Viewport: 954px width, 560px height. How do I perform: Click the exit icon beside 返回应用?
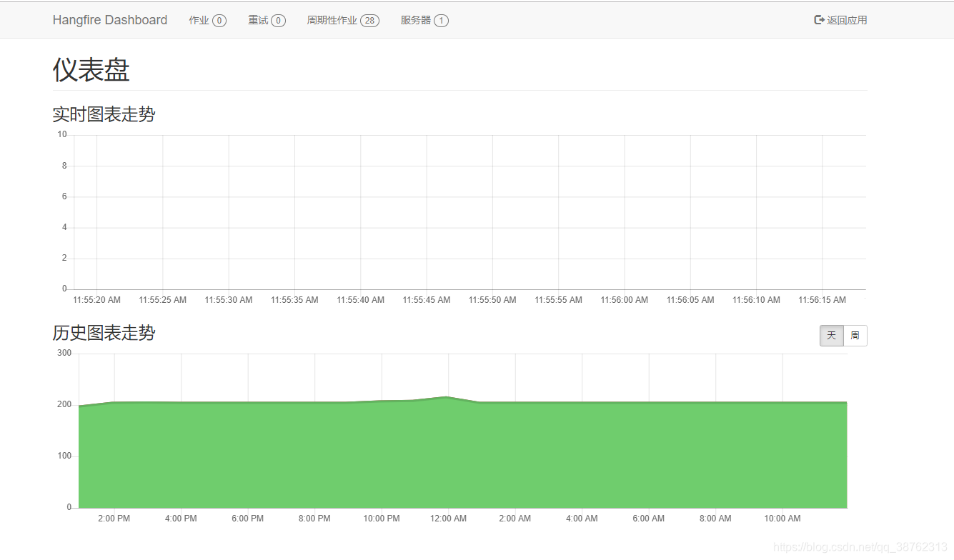819,20
